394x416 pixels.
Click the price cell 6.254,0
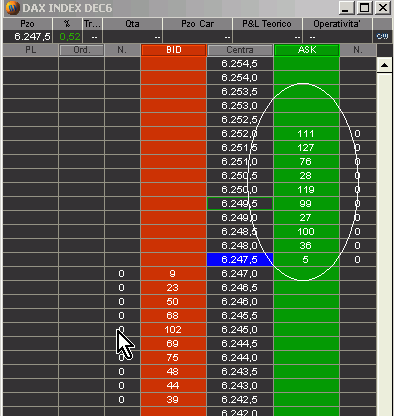tap(240, 78)
